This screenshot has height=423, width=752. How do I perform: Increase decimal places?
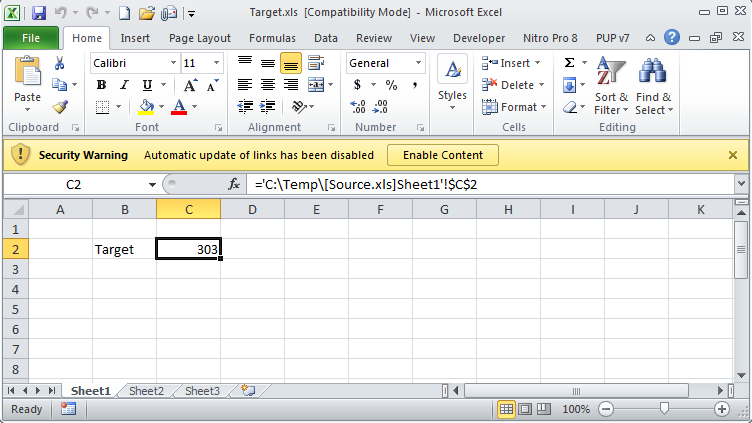[x=358, y=106]
